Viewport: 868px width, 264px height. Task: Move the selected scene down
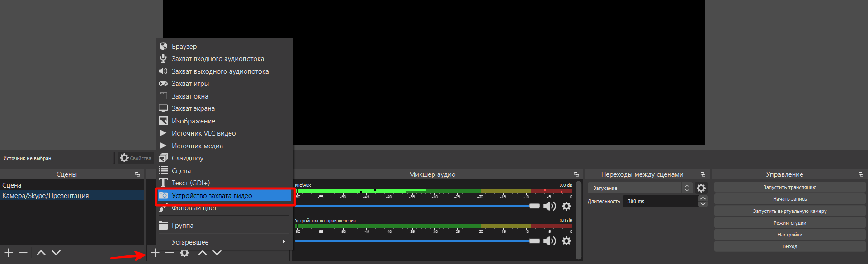(56, 253)
